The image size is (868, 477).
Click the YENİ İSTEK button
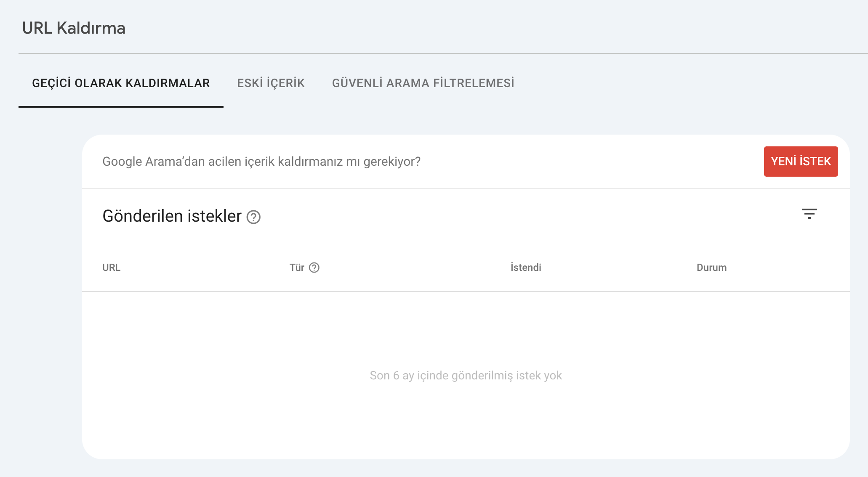[x=801, y=162]
